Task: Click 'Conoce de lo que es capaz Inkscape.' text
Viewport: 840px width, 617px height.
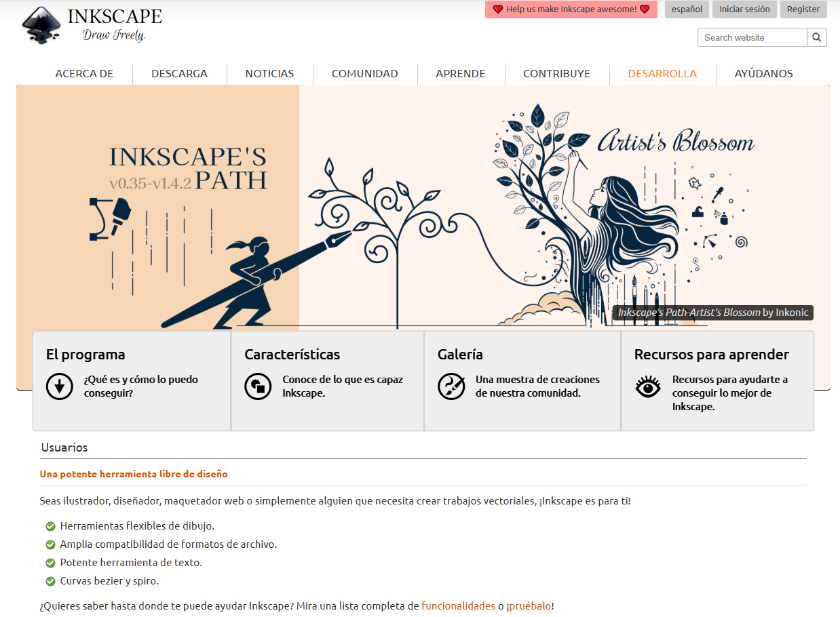Action: pos(343,386)
